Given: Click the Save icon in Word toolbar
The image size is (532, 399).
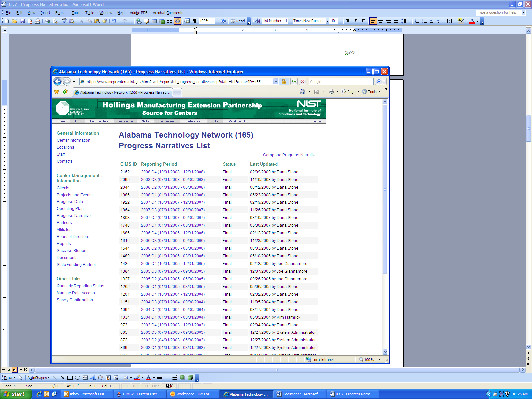Looking at the screenshot, I should pos(22,21).
